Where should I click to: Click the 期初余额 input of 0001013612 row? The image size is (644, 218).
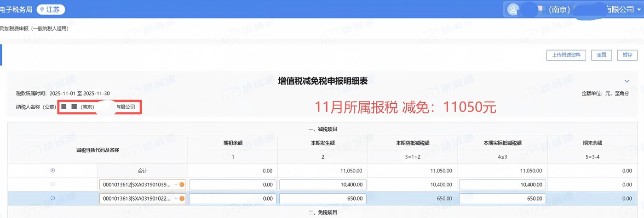233,184
